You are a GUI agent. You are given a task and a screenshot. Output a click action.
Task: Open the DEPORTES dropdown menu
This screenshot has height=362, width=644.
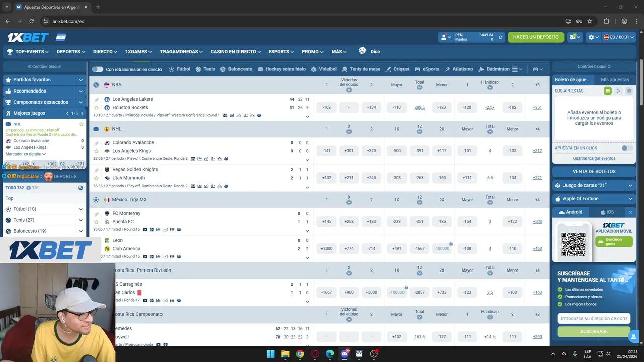point(70,52)
